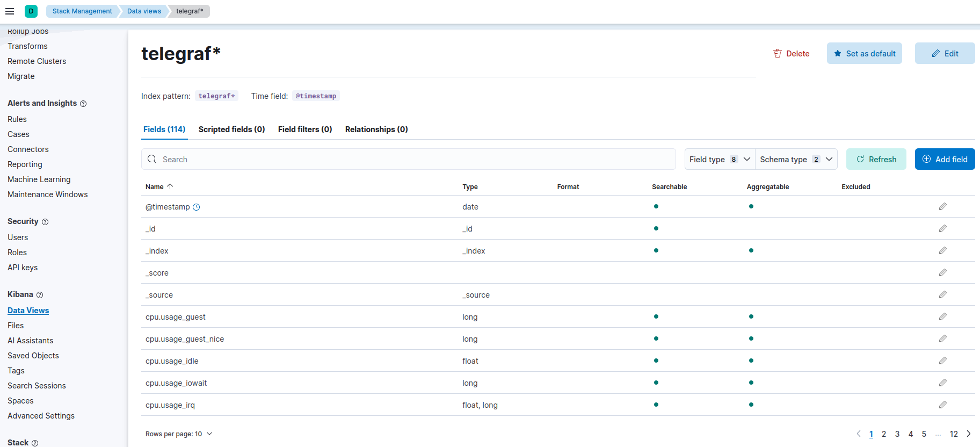Click the clock icon beside @timestamp
Viewport: 980px width, 447px height.
click(197, 207)
